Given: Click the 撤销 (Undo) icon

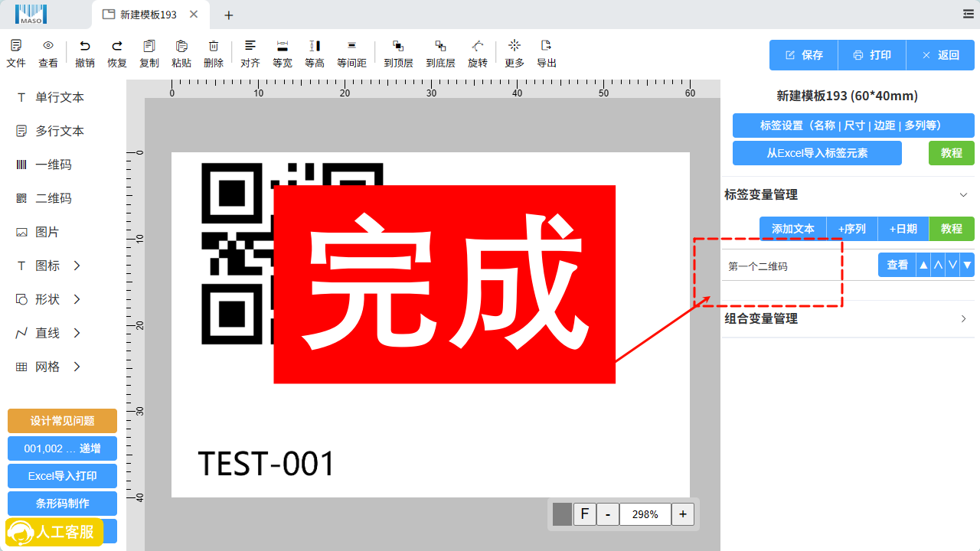Looking at the screenshot, I should (85, 54).
